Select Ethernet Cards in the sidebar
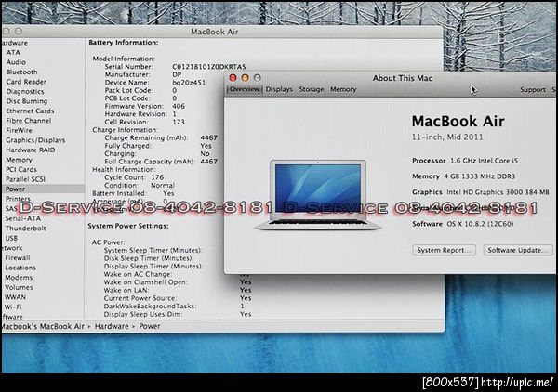This screenshot has width=558, height=392. [30, 111]
